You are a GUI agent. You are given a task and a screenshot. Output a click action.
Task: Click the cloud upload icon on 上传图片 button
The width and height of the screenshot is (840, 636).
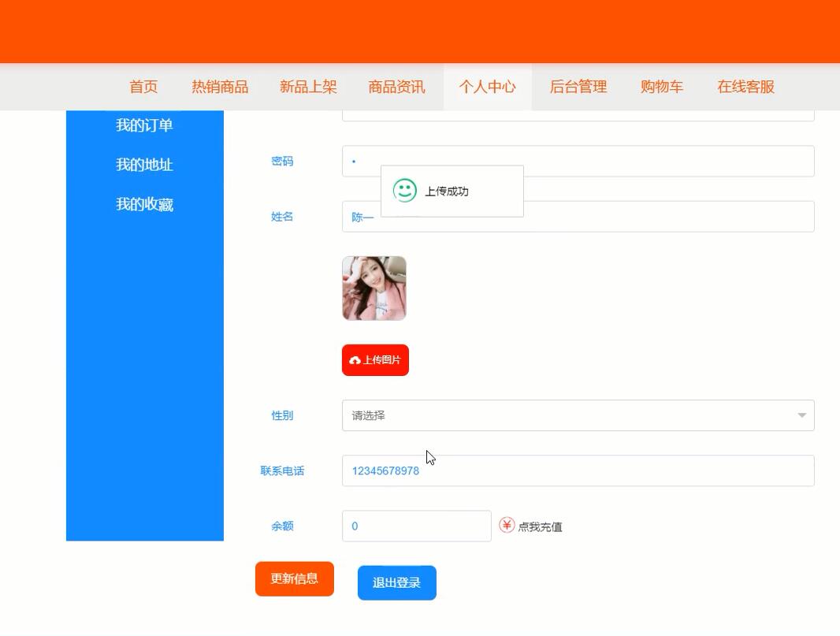pos(354,359)
